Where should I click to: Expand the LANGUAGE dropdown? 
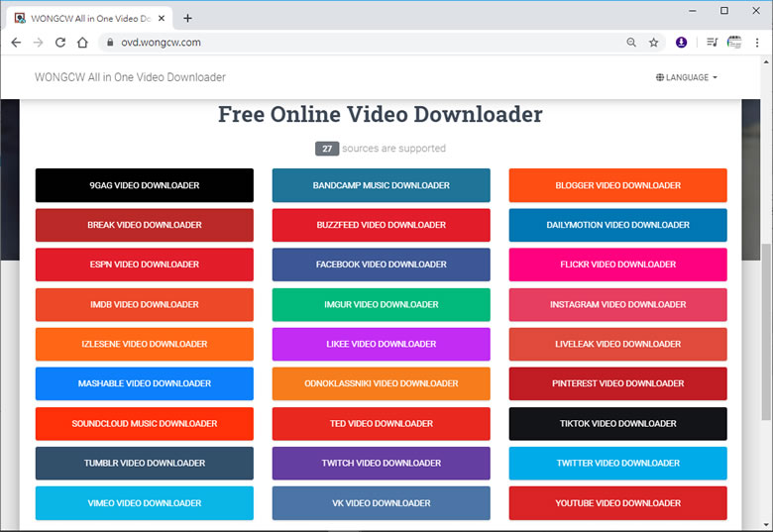point(686,77)
